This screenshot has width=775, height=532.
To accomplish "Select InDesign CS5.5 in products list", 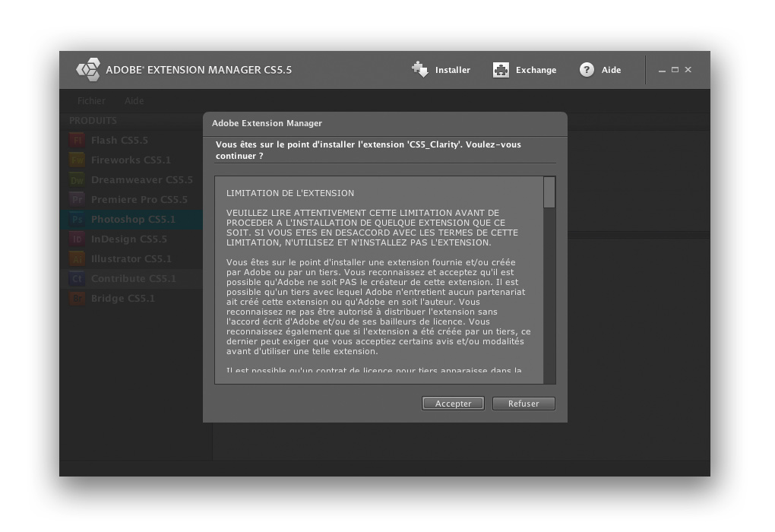I will pyautogui.click(x=131, y=239).
